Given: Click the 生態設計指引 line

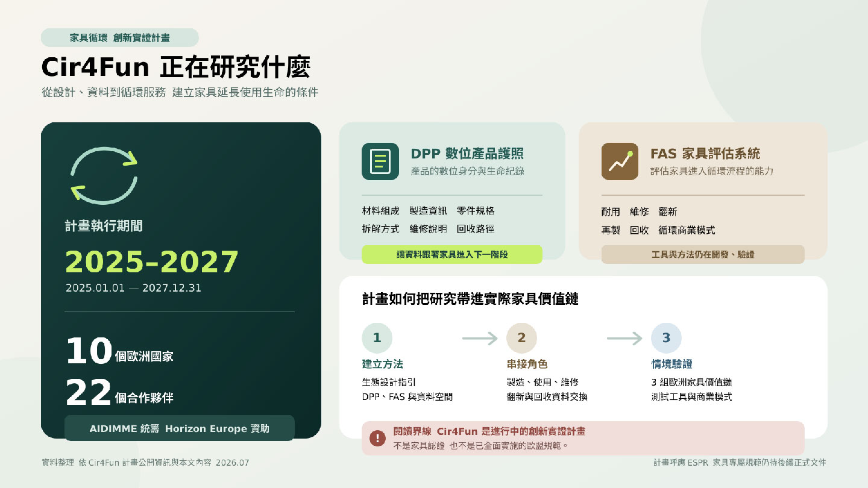Looking at the screenshot, I should [389, 382].
